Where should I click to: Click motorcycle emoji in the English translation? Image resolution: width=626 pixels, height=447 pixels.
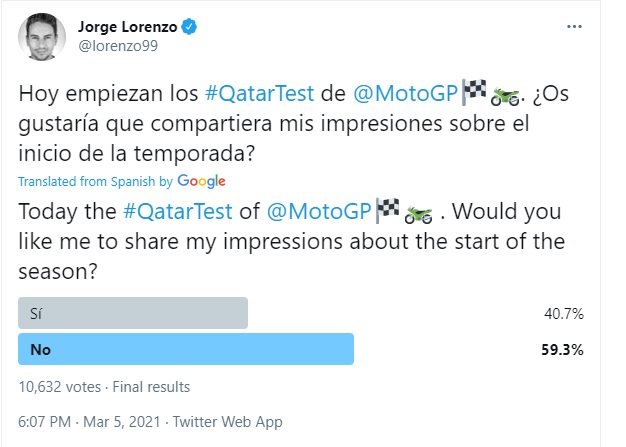pyautogui.click(x=421, y=211)
